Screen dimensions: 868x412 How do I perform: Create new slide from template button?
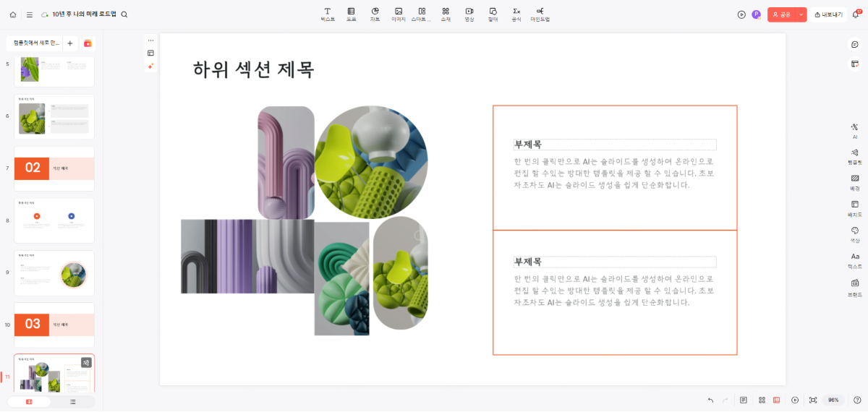click(x=34, y=43)
